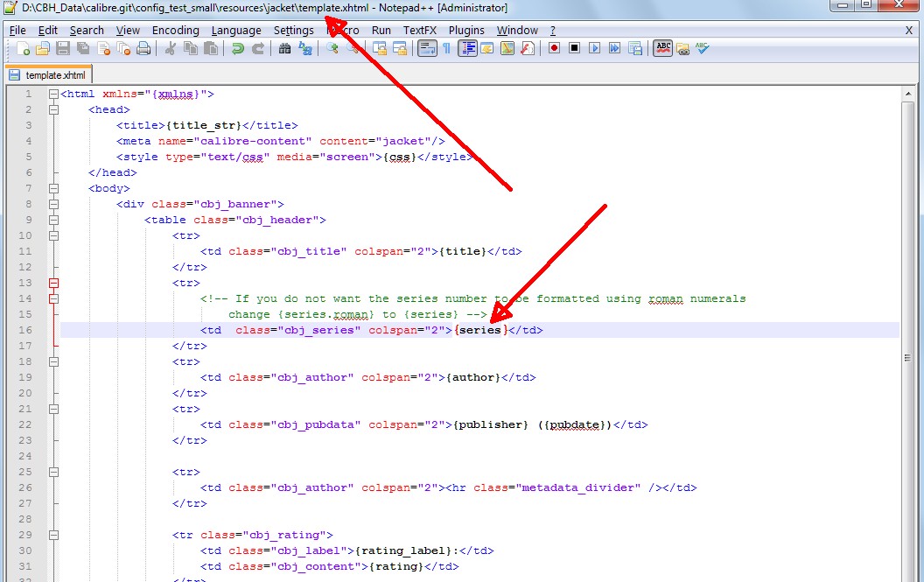The image size is (924, 582).
Task: Click line number 22 in margin
Action: (x=25, y=424)
